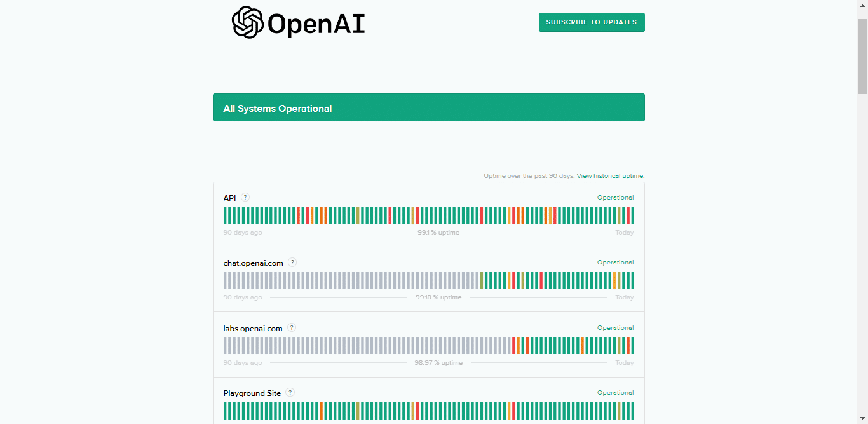868x424 pixels.
Task: Click the All Systems Operational banner
Action: click(428, 107)
